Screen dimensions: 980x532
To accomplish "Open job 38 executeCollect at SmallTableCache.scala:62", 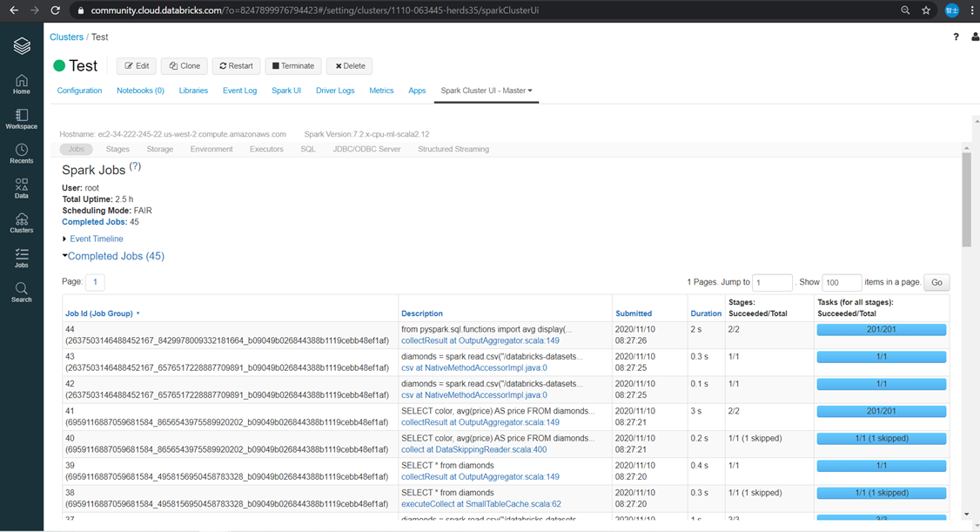I will click(481, 504).
